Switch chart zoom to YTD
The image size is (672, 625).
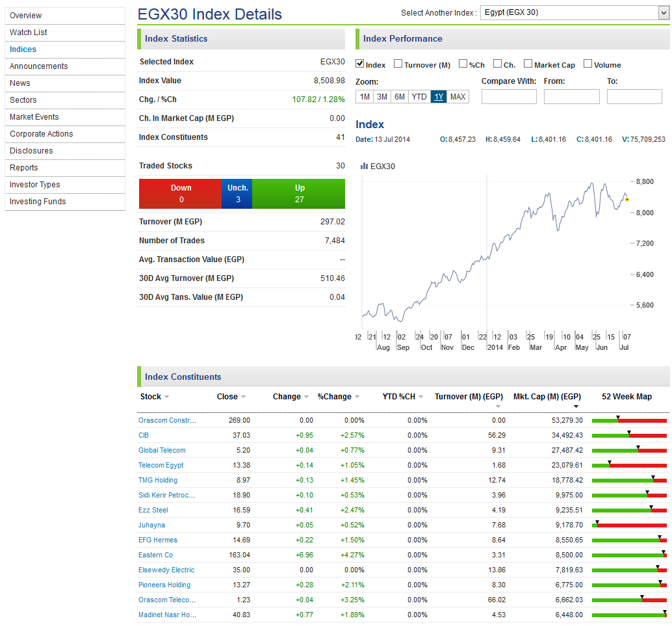(419, 96)
